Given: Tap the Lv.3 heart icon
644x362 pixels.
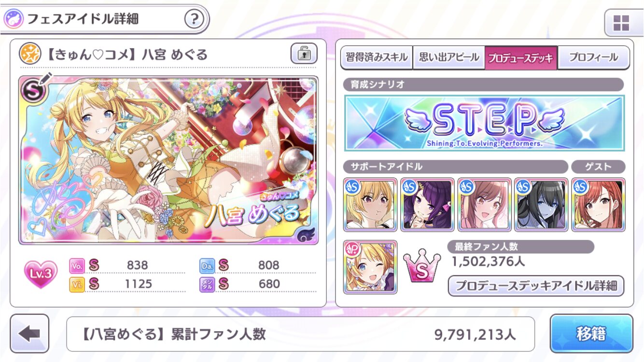Looking at the screenshot, I should (41, 274).
